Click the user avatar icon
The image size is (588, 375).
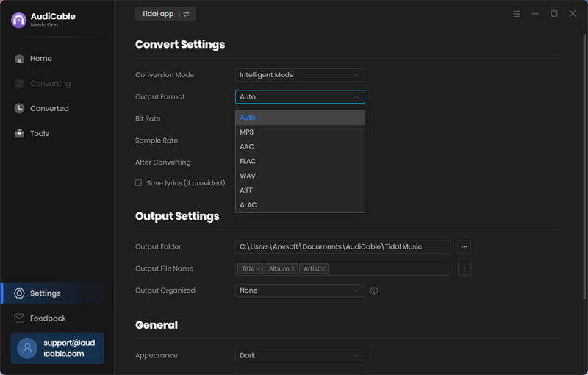27,349
